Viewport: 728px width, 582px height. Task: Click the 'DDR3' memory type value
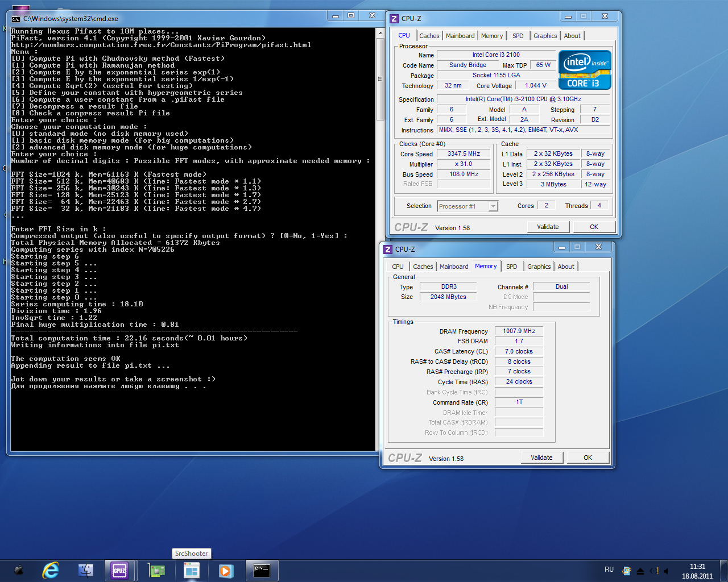click(448, 286)
